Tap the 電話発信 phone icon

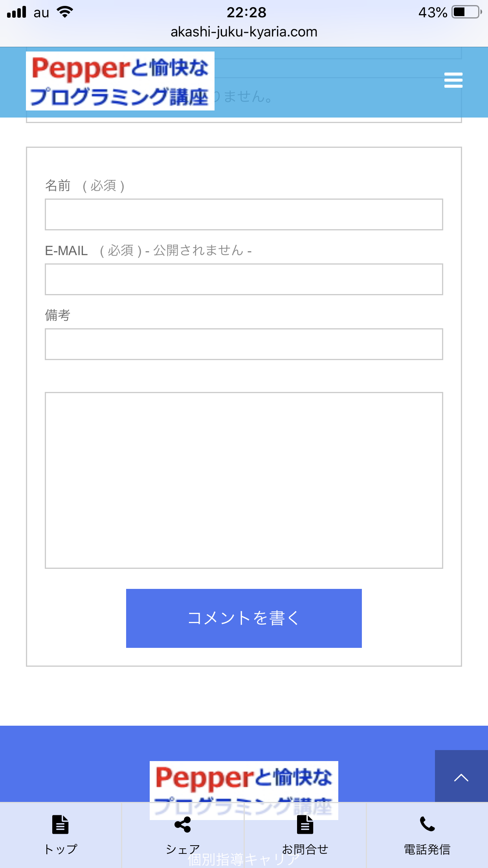point(427,824)
